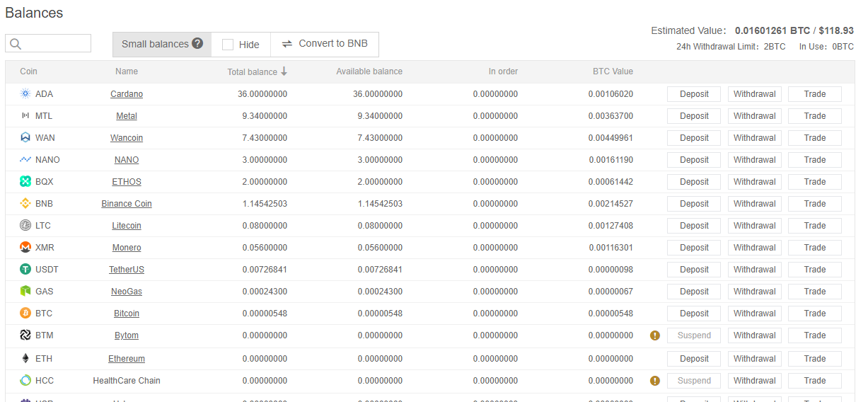868x402 pixels.
Task: Click Trade for XMR
Action: pos(815,248)
